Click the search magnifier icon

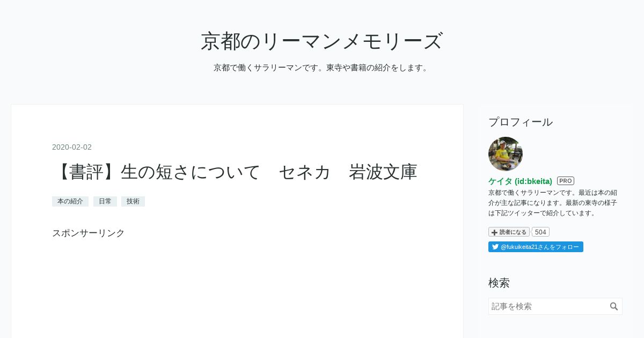coord(614,306)
